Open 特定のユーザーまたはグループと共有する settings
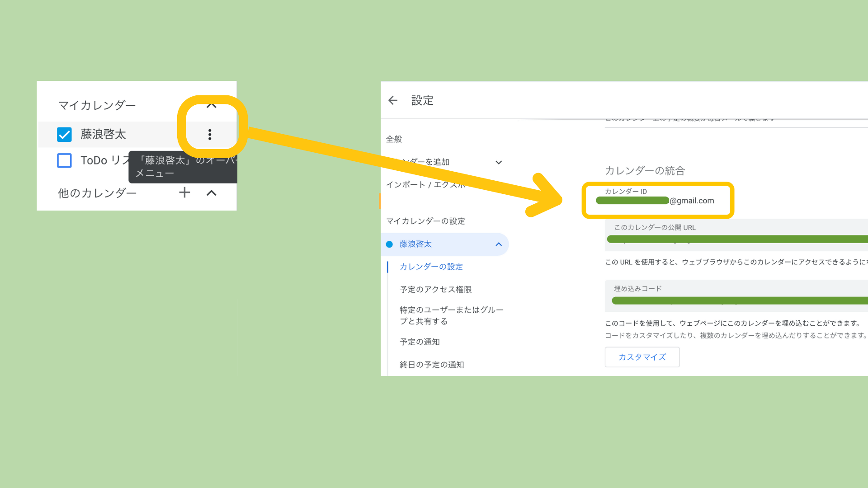The width and height of the screenshot is (868, 488). (452, 315)
